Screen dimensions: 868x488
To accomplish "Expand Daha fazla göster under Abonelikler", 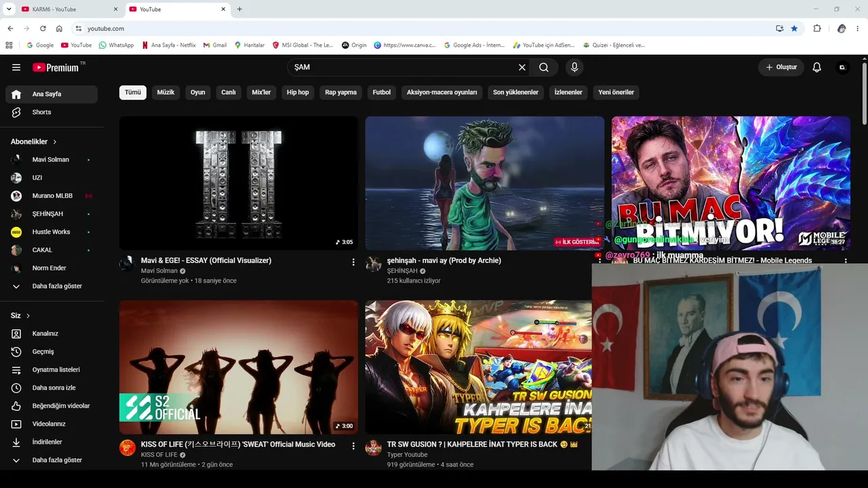I will point(52,286).
